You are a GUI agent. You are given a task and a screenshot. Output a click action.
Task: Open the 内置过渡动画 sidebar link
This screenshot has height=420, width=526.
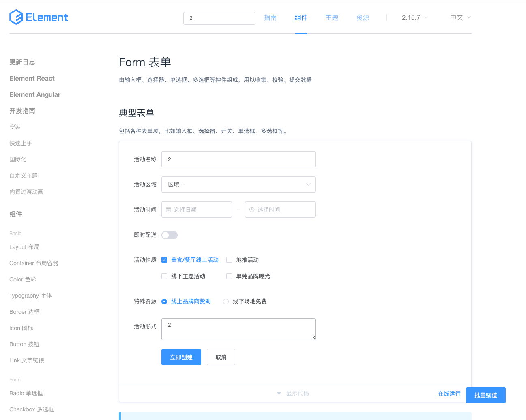coord(26,192)
